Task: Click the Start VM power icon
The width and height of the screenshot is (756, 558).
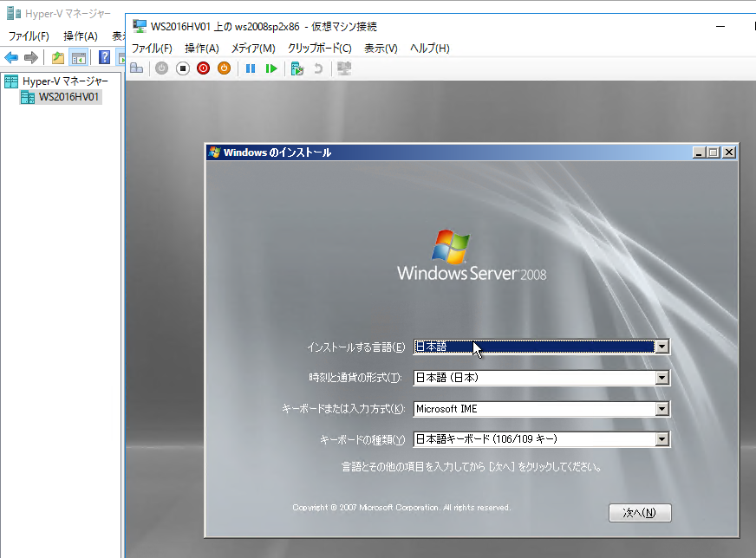Action: coord(161,68)
